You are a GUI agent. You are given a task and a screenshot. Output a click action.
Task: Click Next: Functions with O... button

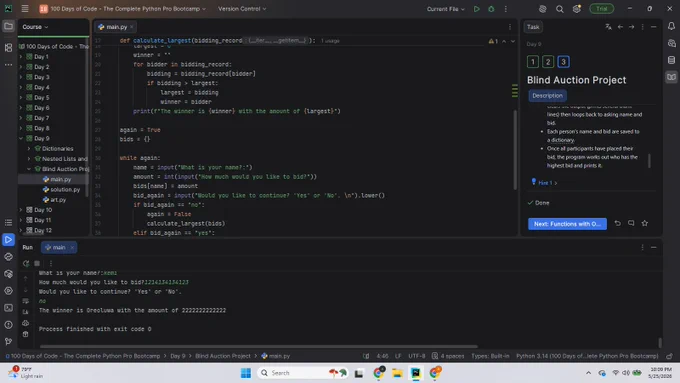point(567,224)
